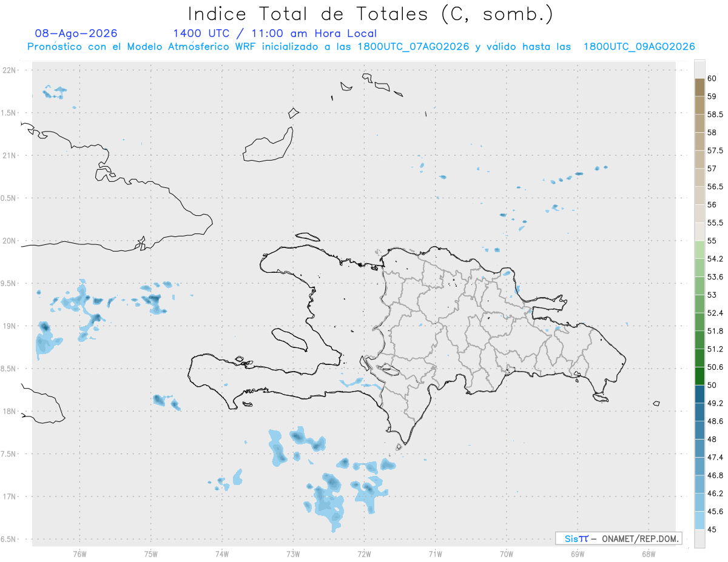The width and height of the screenshot is (728, 562).
Task: Click the colorbar value "57.5"
Action: 715,150
